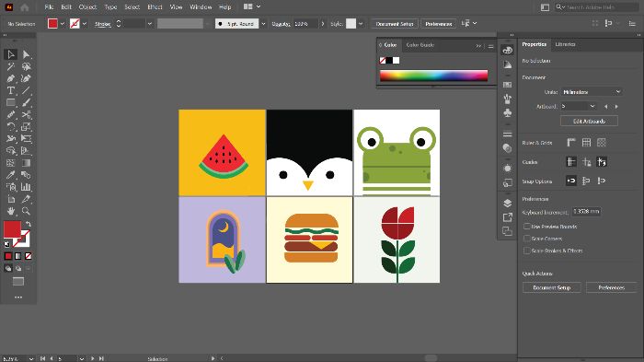Select the Shape Builder tool
The image size is (644, 362).
click(11, 151)
